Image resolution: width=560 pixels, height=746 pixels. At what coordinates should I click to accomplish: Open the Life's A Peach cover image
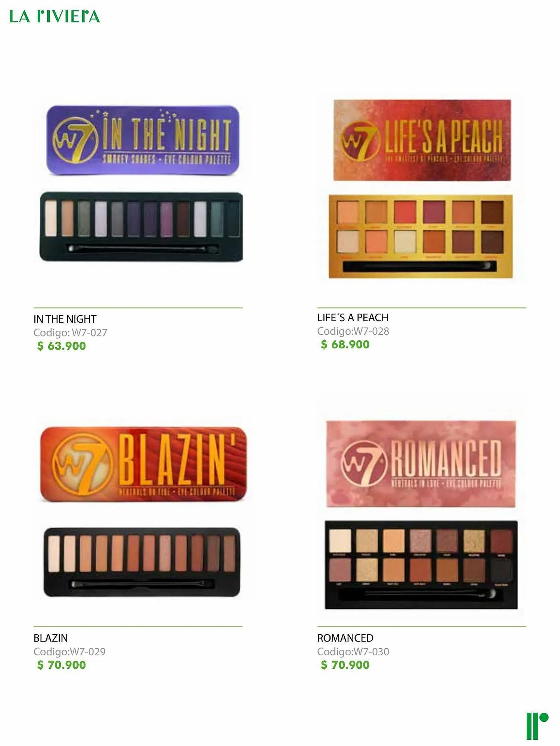[x=422, y=140]
